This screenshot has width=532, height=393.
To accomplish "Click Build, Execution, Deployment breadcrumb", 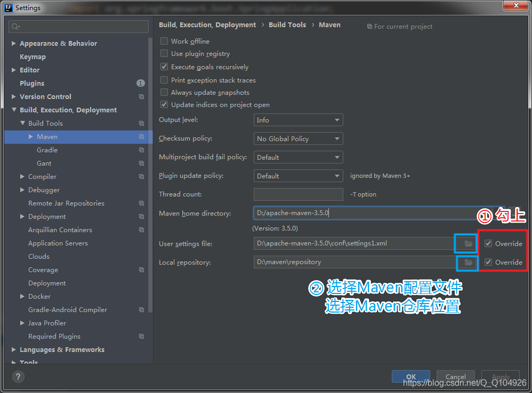I will (x=207, y=25).
